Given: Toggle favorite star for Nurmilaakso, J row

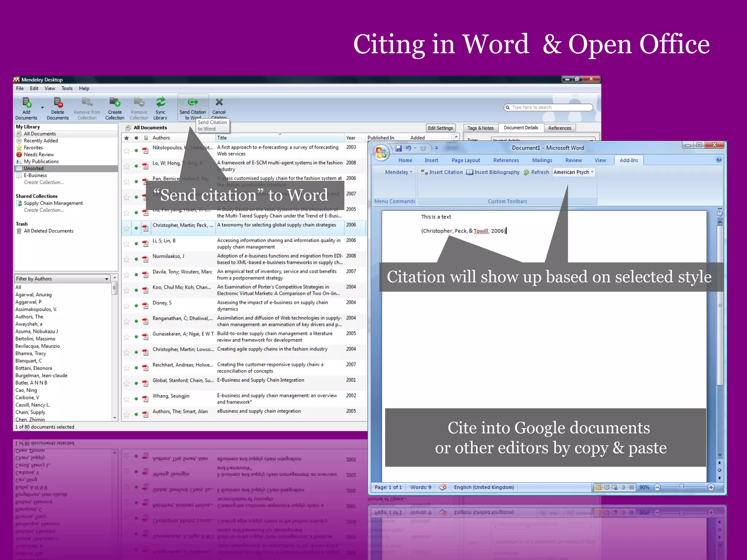Looking at the screenshot, I should click(127, 259).
